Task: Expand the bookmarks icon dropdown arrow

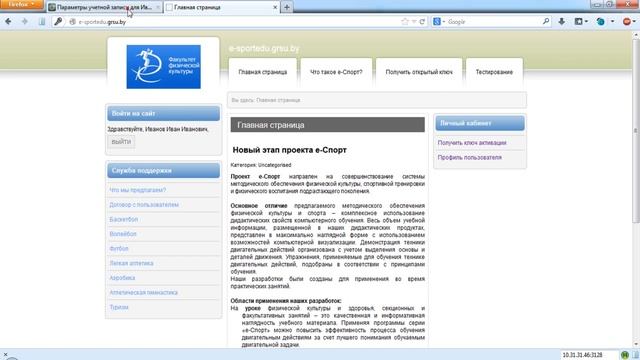Action: click(586, 22)
